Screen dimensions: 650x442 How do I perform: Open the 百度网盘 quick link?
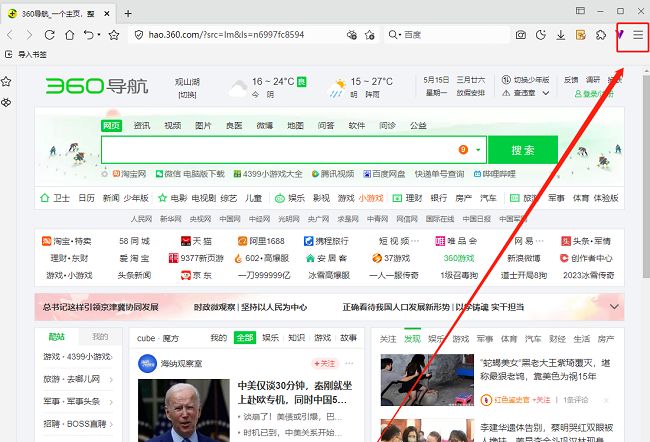tap(384, 174)
